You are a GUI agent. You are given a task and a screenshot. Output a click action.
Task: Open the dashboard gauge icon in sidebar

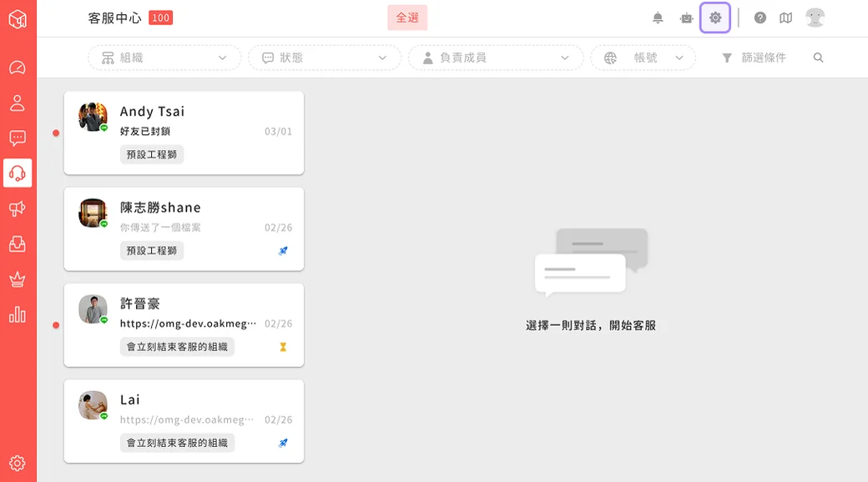click(x=18, y=68)
